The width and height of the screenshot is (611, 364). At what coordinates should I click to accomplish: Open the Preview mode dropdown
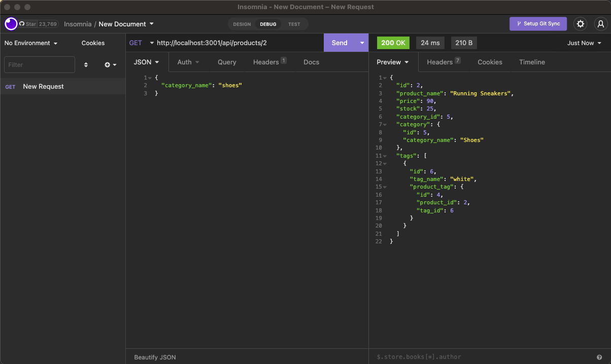[393, 62]
